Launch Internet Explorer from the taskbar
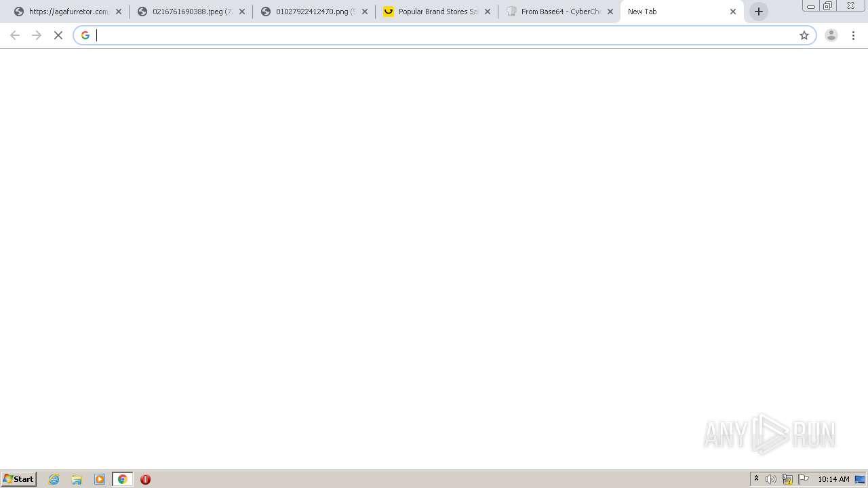This screenshot has width=868, height=488. [54, 479]
